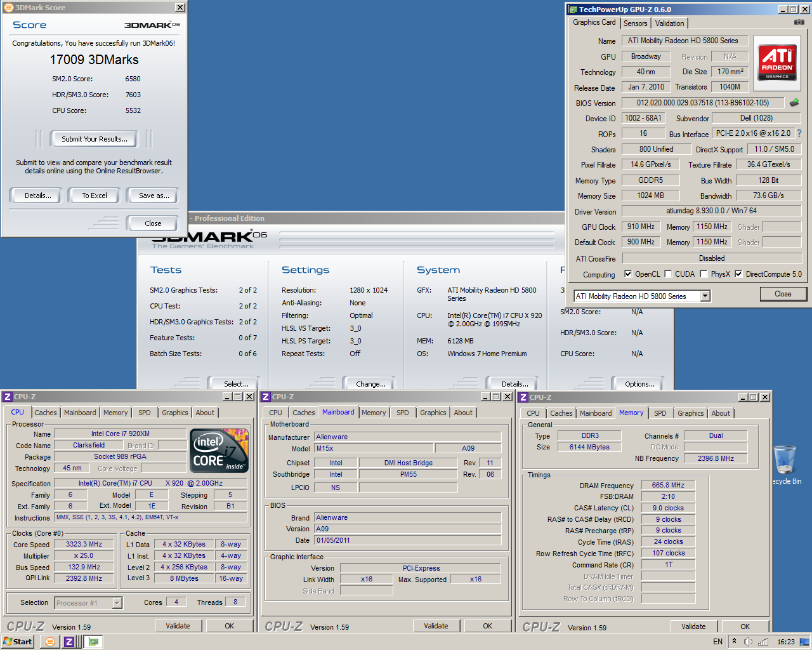Open Caches tab in CPU-Z Processor window
Image resolution: width=812 pixels, height=650 pixels.
(x=46, y=413)
